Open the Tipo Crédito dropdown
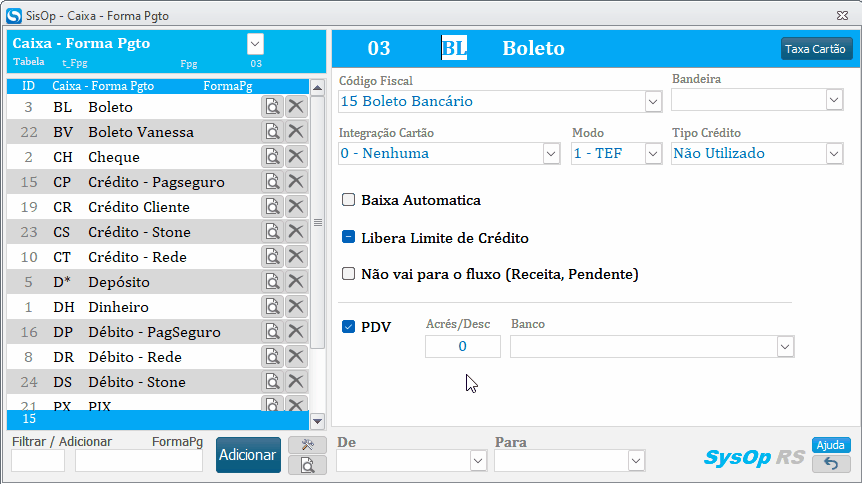 pos(834,153)
